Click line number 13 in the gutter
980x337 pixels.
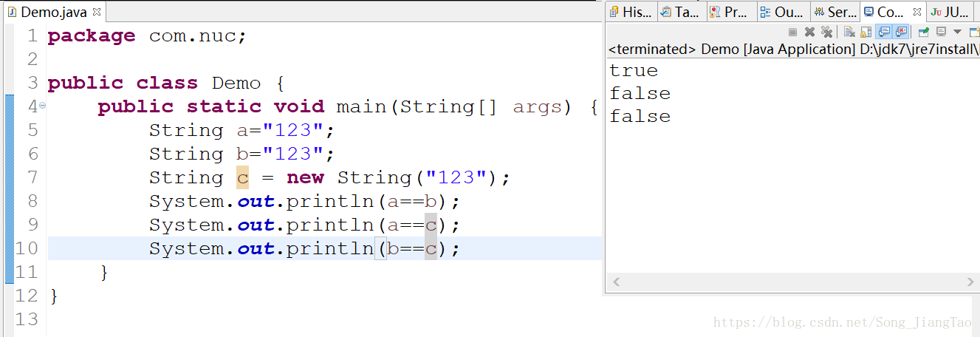pos(27,319)
